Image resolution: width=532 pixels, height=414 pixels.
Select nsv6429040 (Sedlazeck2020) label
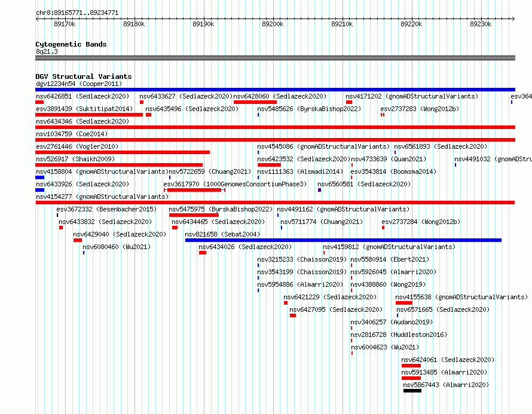tap(120, 234)
